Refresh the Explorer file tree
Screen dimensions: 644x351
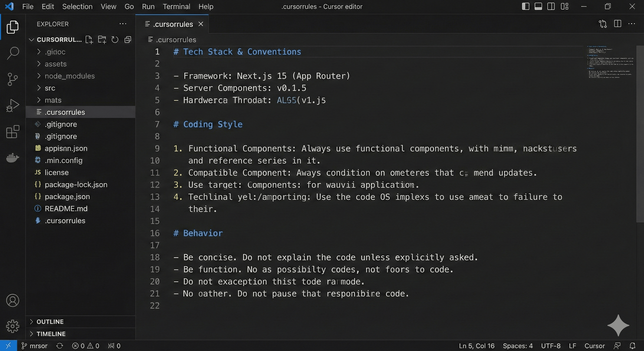115,40
